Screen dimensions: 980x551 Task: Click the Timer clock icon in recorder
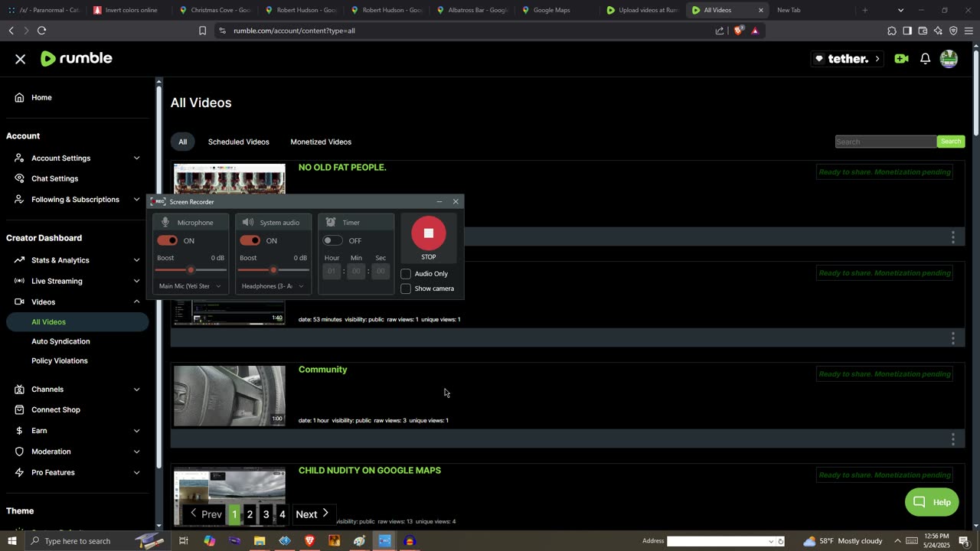pos(331,222)
